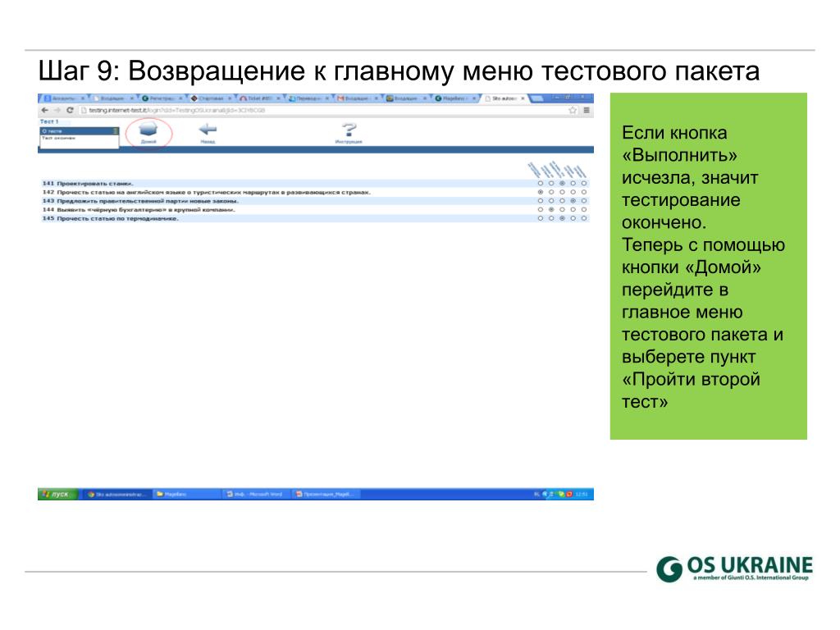This screenshot has width=840, height=630.
Task: Select first radio option for question 144
Action: 540,209
